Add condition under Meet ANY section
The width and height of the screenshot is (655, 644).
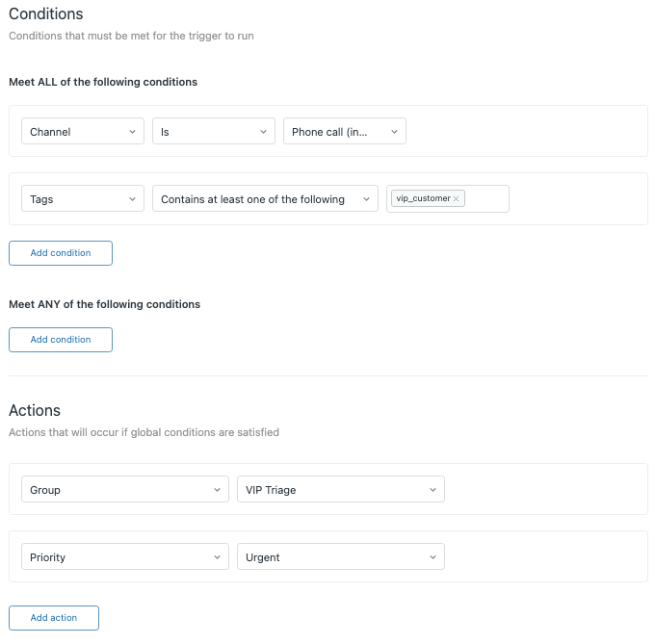[x=61, y=340]
